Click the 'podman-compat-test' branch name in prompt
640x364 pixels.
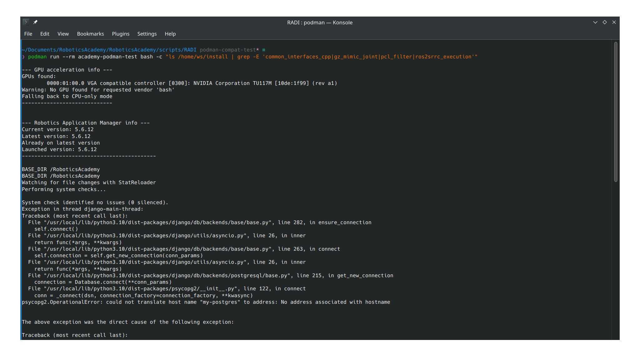click(x=228, y=50)
